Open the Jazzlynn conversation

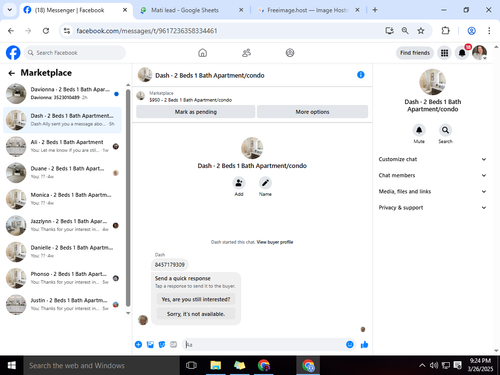(62, 225)
